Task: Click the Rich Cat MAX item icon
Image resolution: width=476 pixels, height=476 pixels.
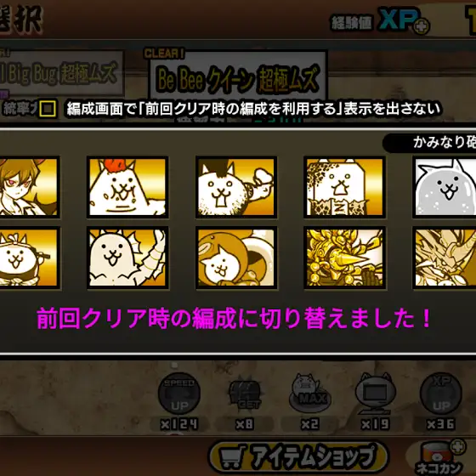Action: pos(309,394)
